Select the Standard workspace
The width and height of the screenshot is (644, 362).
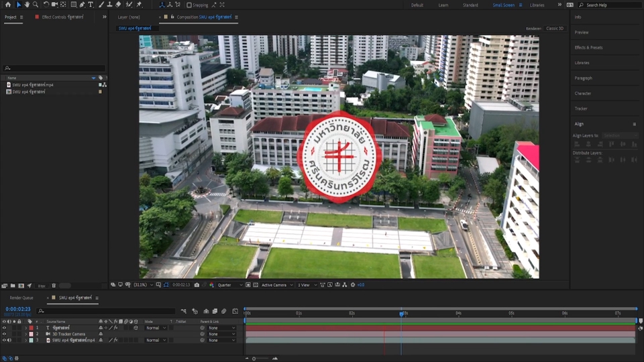470,5
